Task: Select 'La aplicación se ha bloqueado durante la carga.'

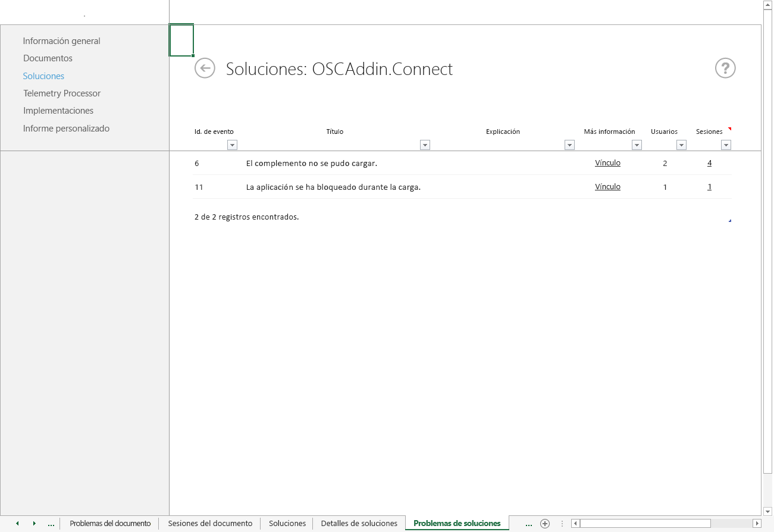Action: tap(333, 187)
